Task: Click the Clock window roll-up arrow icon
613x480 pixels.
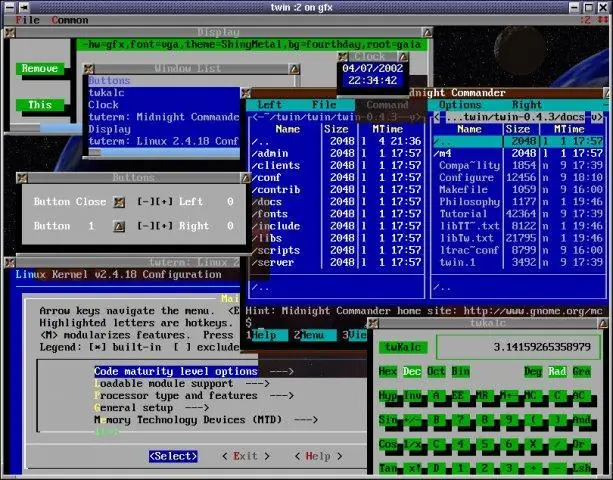Action: click(x=404, y=57)
